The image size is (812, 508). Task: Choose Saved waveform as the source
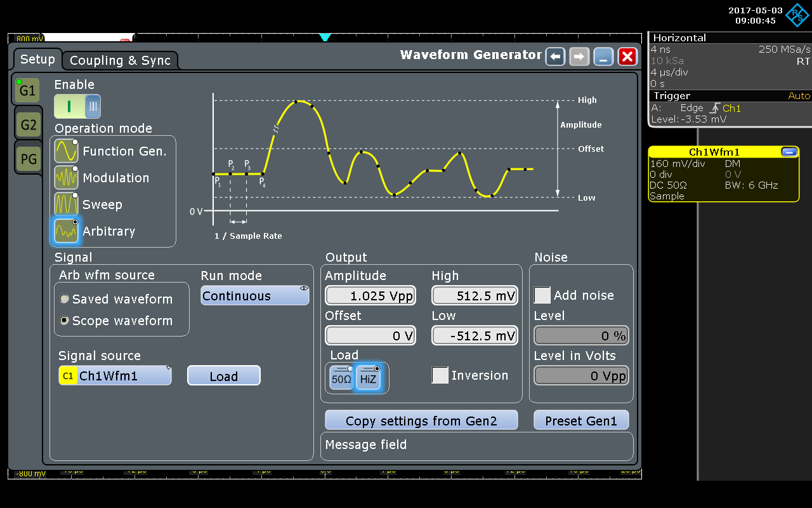pos(65,299)
